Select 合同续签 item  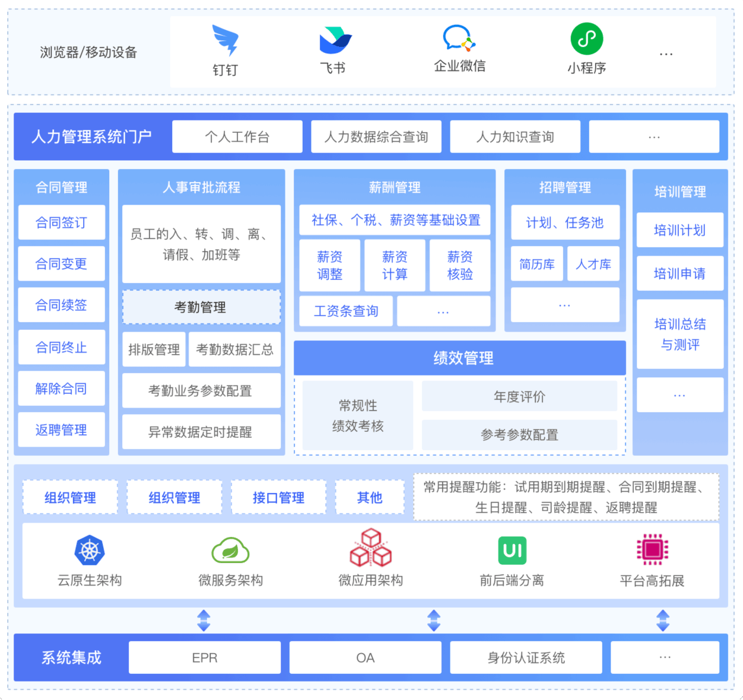pos(62,305)
